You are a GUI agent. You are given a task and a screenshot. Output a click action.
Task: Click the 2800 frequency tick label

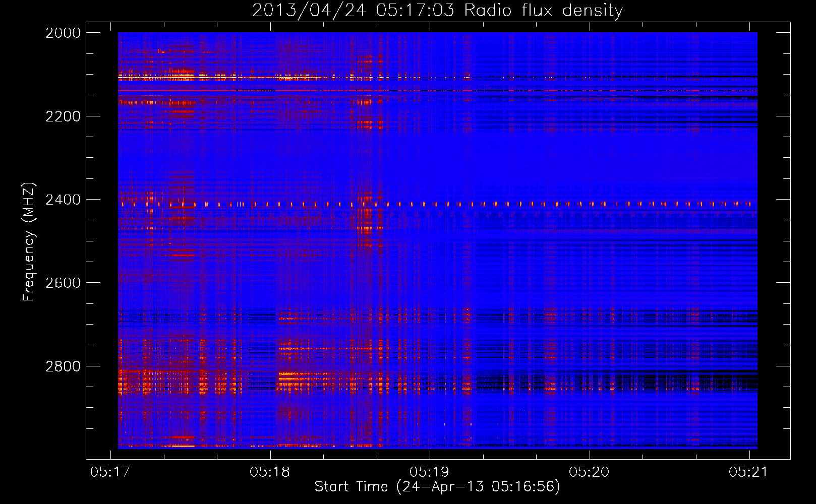63,366
